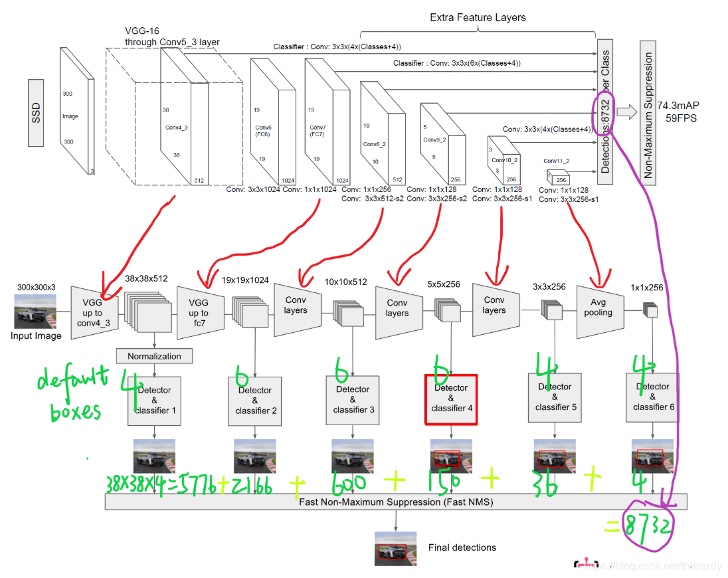Click the red-bordered 'Detector & classifier 4' box

(451, 399)
